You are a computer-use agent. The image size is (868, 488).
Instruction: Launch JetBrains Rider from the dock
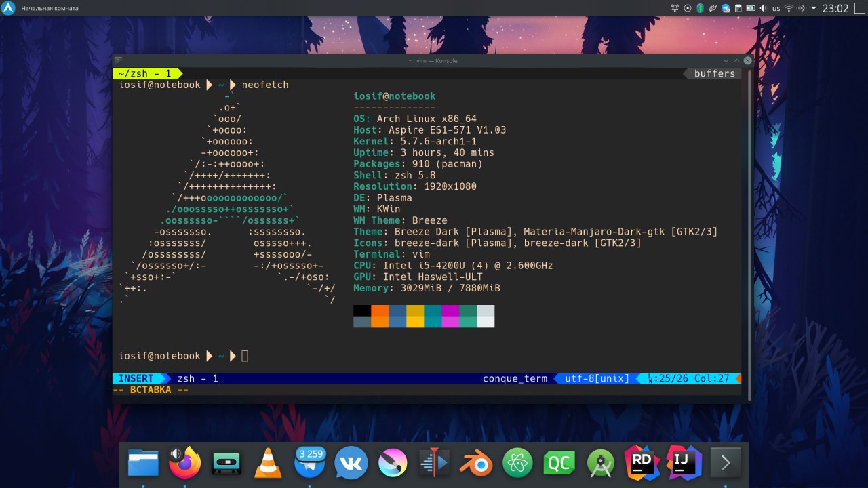click(642, 464)
